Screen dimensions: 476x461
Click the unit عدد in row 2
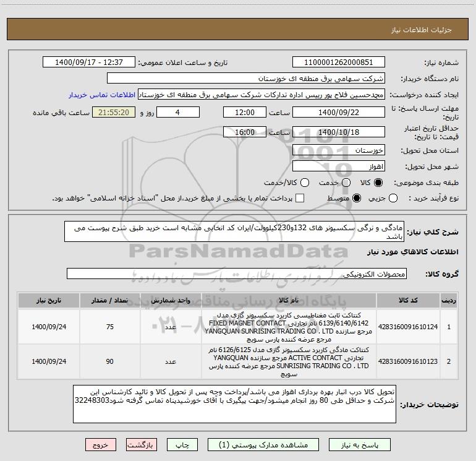click(171, 361)
